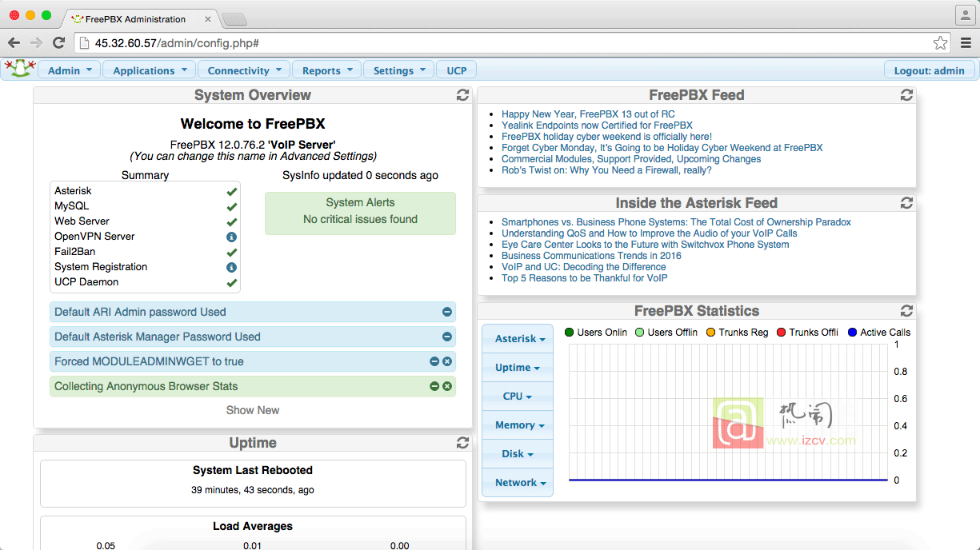980x550 pixels.
Task: Expand the Uptime statistics dropdown
Action: (x=518, y=368)
